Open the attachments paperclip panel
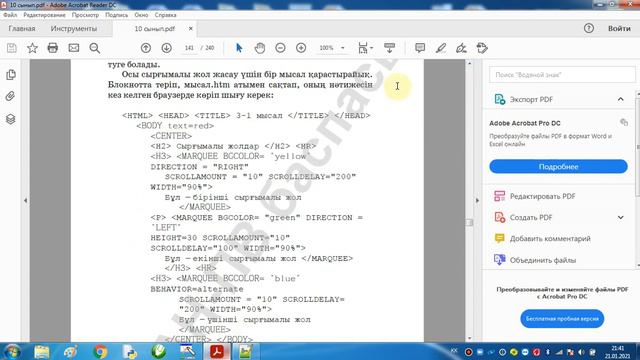Viewport: 640px width, 360px height. pos(11,96)
